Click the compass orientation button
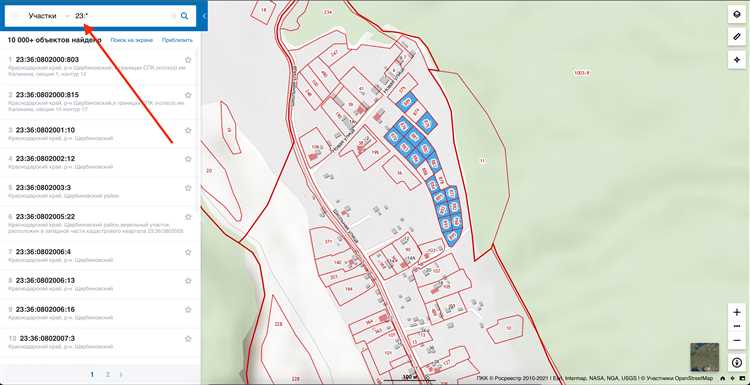 pyautogui.click(x=737, y=362)
